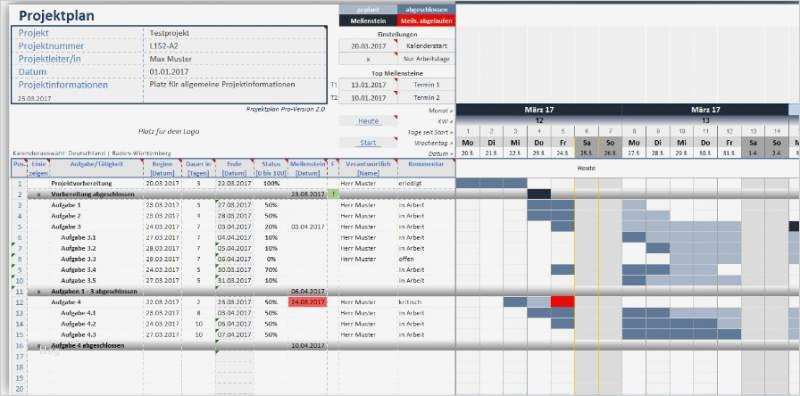Viewport: 800px width, 396px height.
Task: Click the red teilw. abgelaufen legend cell
Action: click(x=426, y=21)
